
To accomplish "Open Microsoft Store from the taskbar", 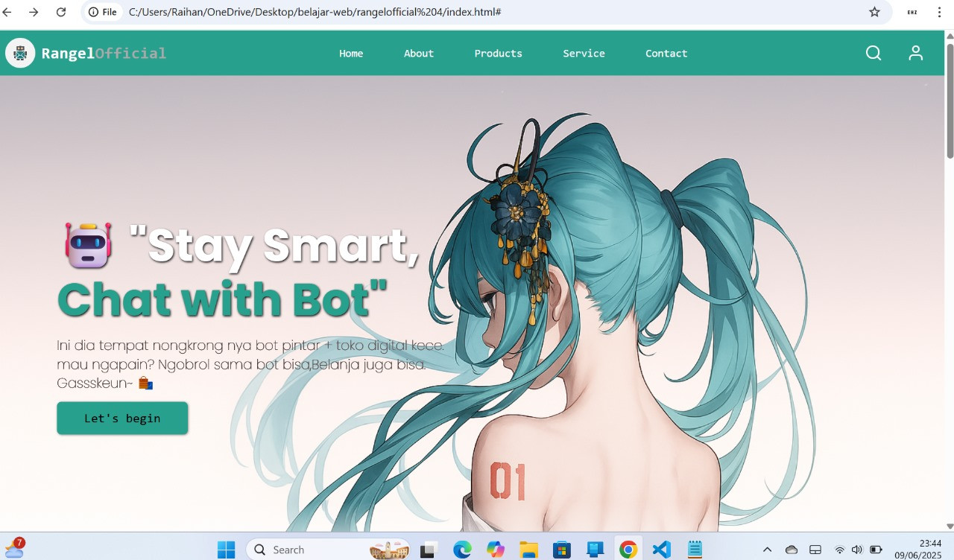I will 562,550.
